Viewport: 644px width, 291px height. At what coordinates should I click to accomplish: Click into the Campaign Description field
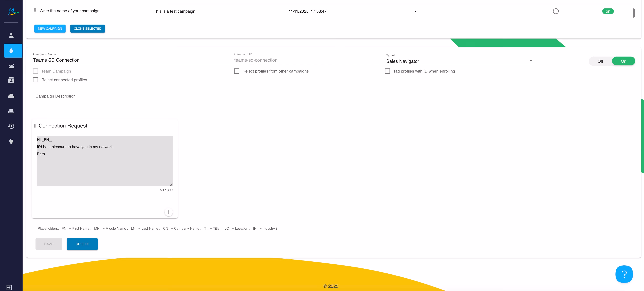333,96
